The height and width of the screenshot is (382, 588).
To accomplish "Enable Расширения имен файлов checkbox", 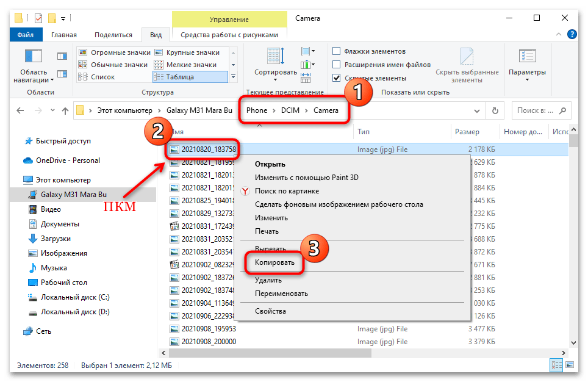I will (336, 65).
